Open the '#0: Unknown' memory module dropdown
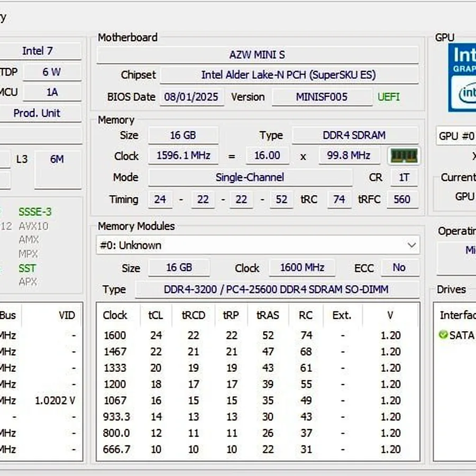The width and height of the screenshot is (476, 476). click(258, 245)
